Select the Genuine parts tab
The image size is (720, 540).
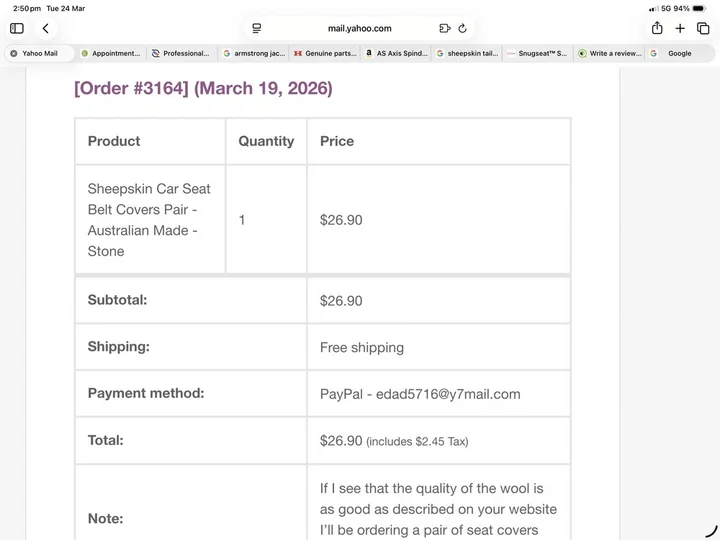(x=325, y=53)
